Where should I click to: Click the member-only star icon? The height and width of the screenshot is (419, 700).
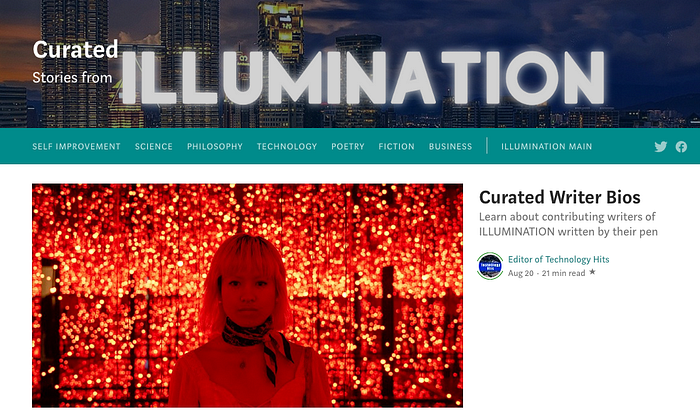(592, 272)
